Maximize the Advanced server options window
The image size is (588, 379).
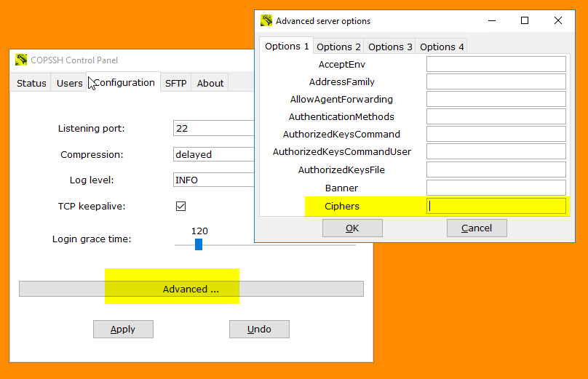click(x=525, y=20)
